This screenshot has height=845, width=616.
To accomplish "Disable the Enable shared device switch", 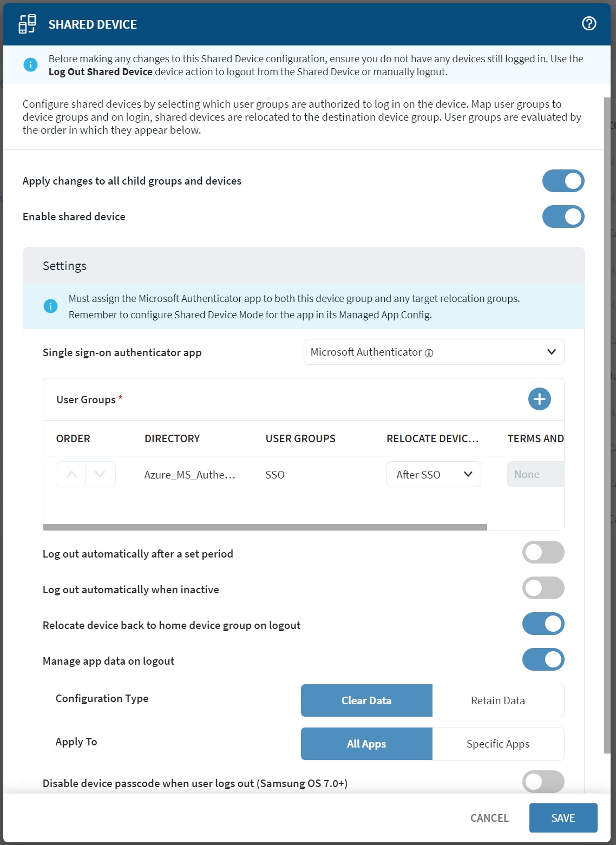I will 563,217.
